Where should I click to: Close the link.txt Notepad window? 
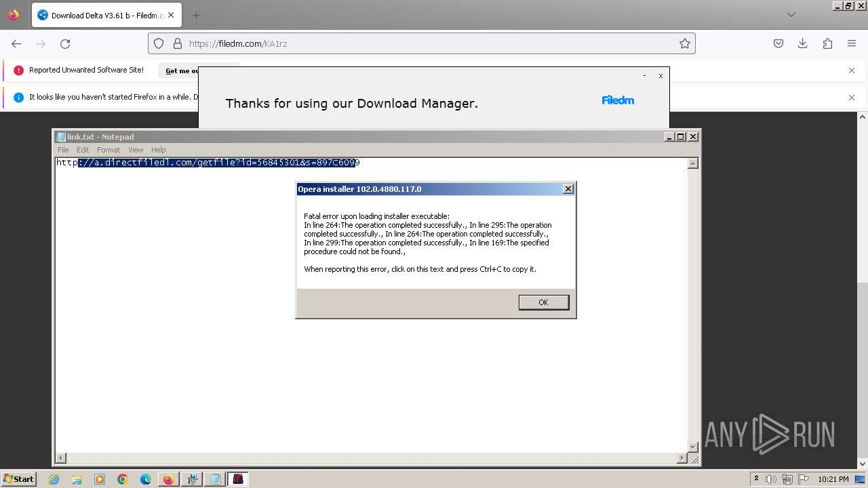click(692, 136)
